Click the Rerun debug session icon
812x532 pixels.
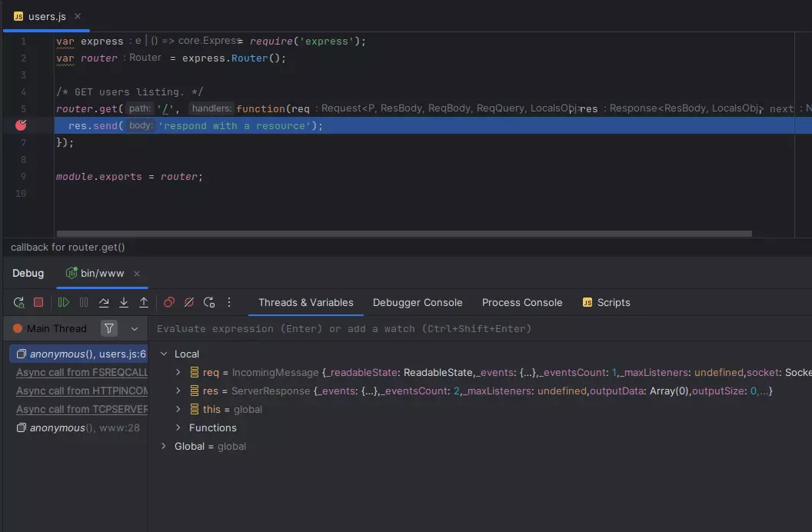pyautogui.click(x=19, y=303)
